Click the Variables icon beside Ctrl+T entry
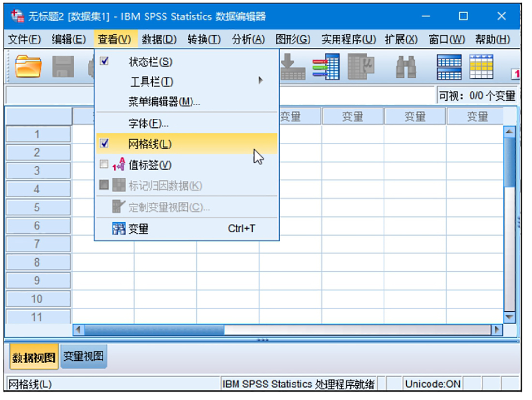This screenshot has width=532, height=400. (119, 229)
